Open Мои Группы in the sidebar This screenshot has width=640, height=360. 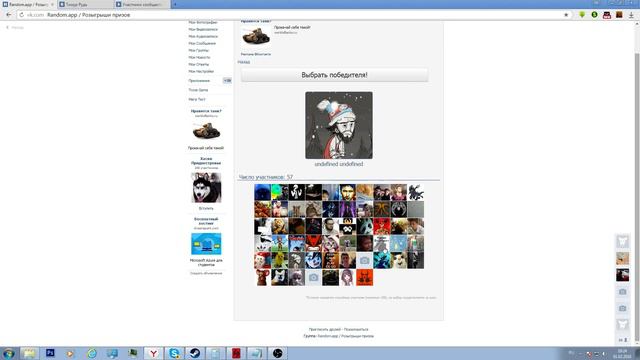[x=199, y=50]
